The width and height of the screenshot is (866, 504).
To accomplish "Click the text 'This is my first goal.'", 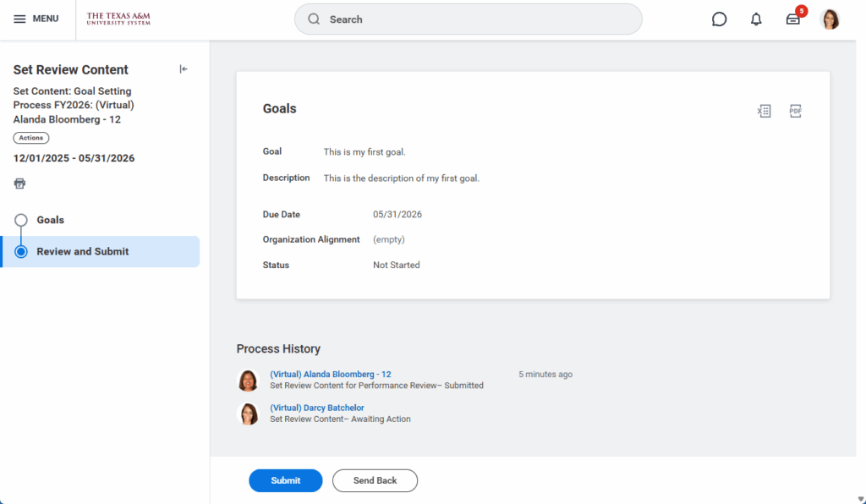I will [364, 152].
